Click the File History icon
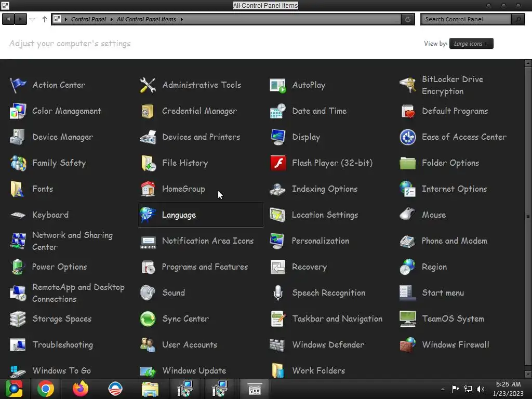The height and width of the screenshot is (399, 532). [148, 163]
